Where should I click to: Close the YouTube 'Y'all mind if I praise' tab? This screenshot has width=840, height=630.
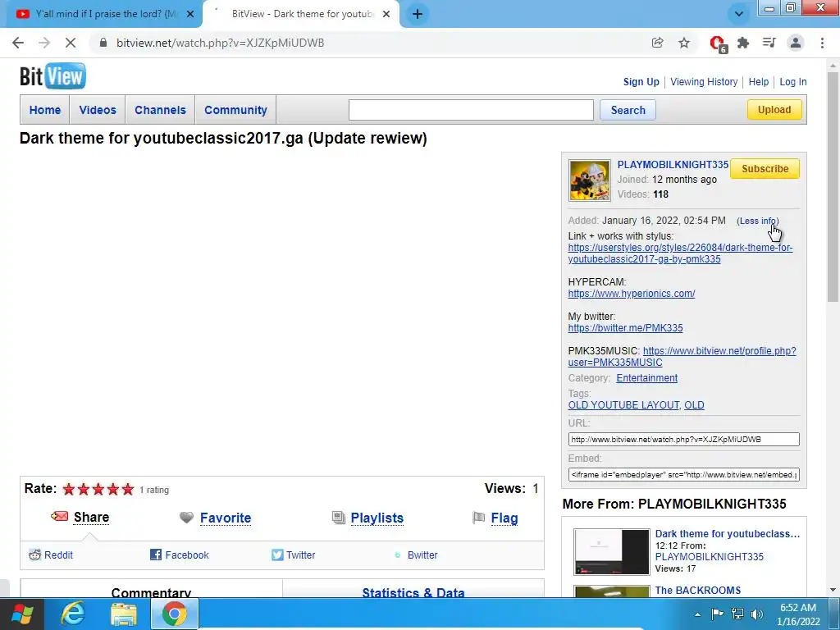(190, 14)
